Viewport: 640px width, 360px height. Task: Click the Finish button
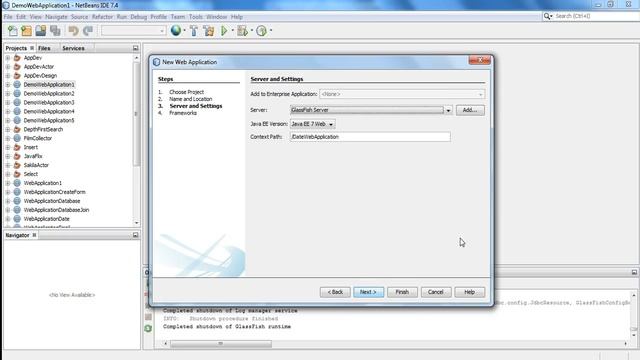click(402, 292)
